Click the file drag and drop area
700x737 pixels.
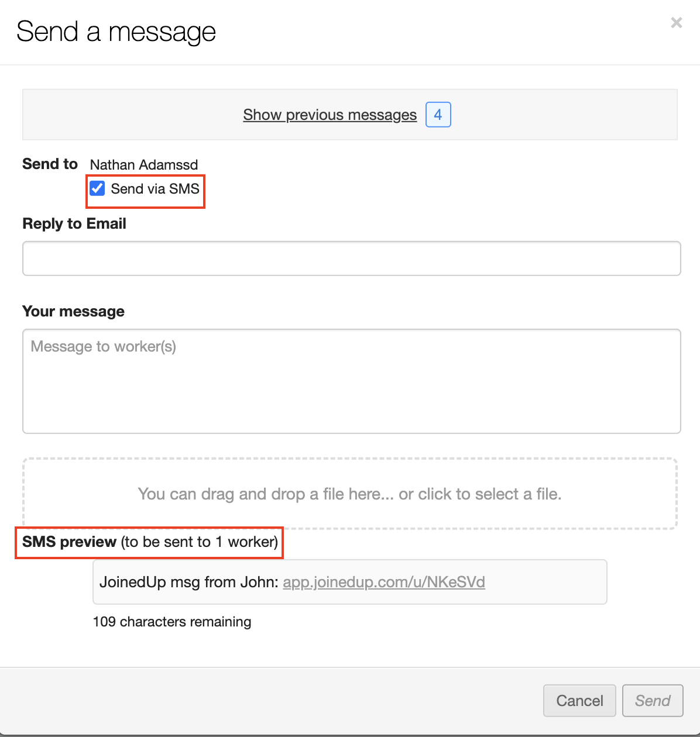(349, 494)
